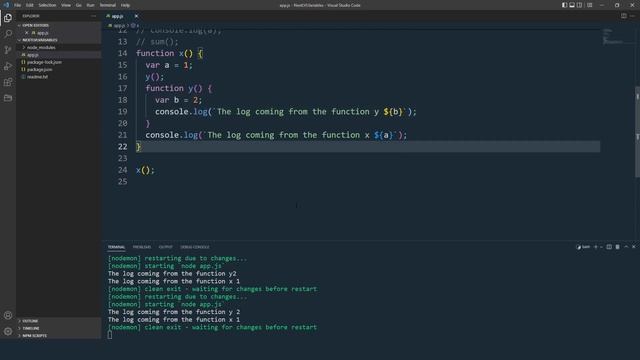Open the Run menu
Screen dimensions: 640x360
click(90, 5)
